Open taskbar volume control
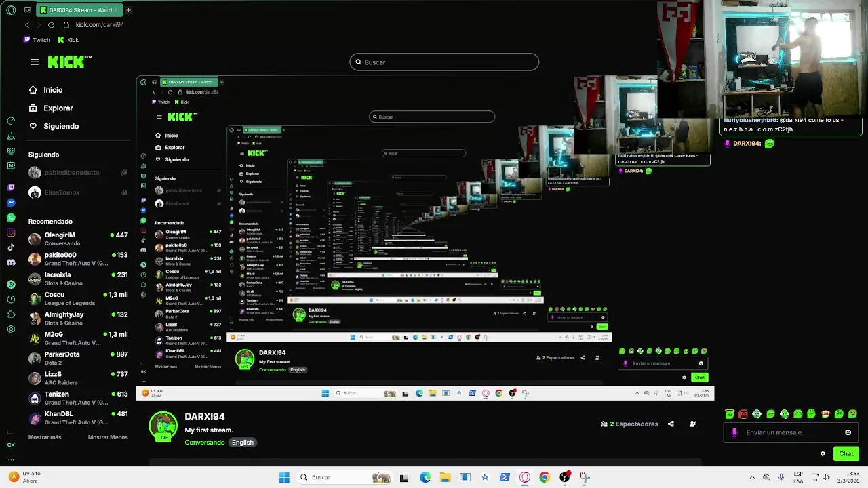Image resolution: width=868 pixels, height=488 pixels. tap(825, 477)
